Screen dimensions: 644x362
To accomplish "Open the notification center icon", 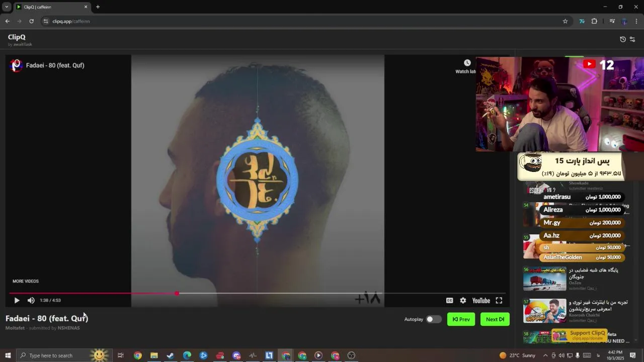I will pyautogui.click(x=633, y=355).
